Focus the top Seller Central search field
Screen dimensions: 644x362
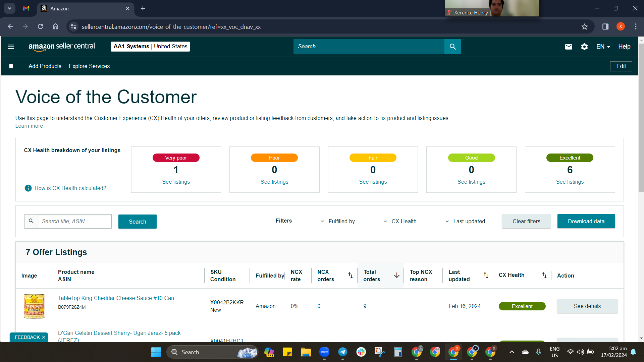369,47
